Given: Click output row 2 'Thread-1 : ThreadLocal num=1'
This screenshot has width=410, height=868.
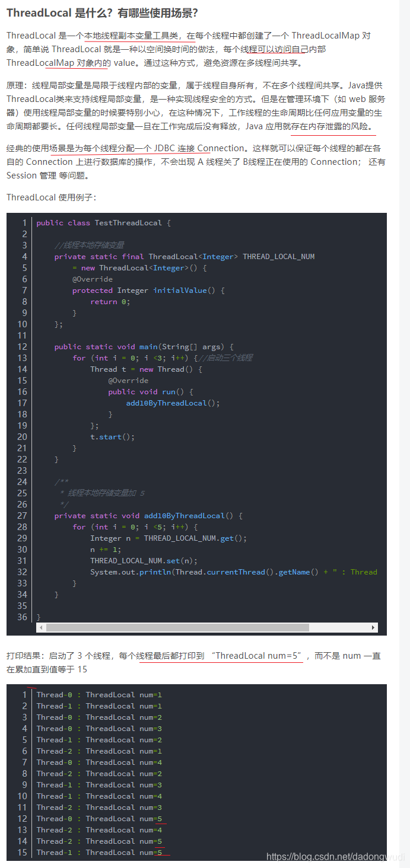Looking at the screenshot, I should (x=99, y=706).
